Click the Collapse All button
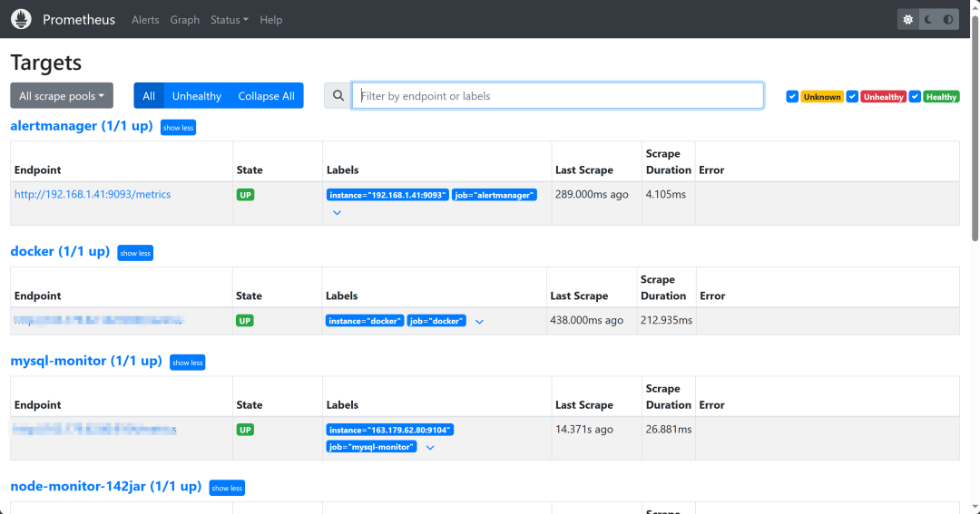Image resolution: width=980 pixels, height=514 pixels. tap(266, 95)
